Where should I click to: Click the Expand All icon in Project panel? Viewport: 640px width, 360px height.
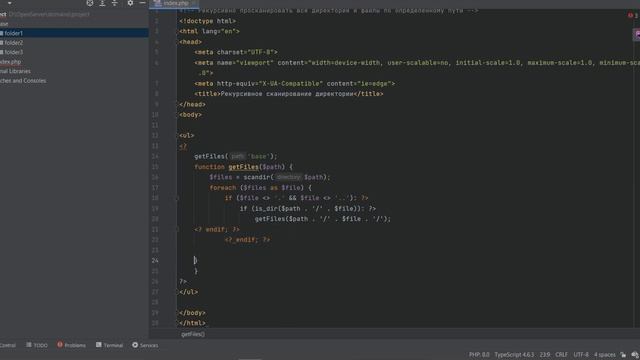coord(102,3)
